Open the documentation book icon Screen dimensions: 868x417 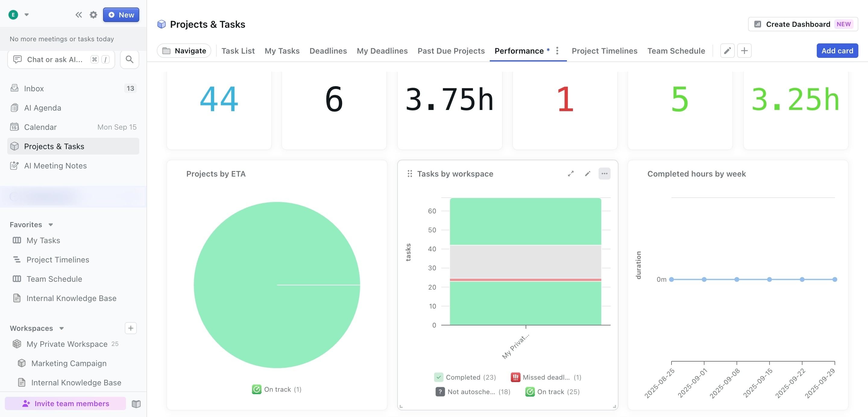pos(136,403)
